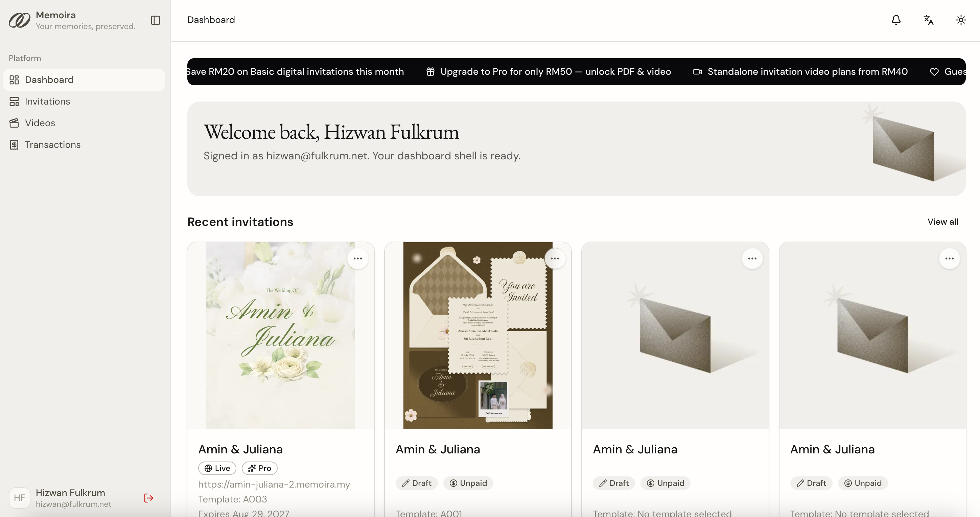Open the amin-juliana-2.memoira.my link

274,484
